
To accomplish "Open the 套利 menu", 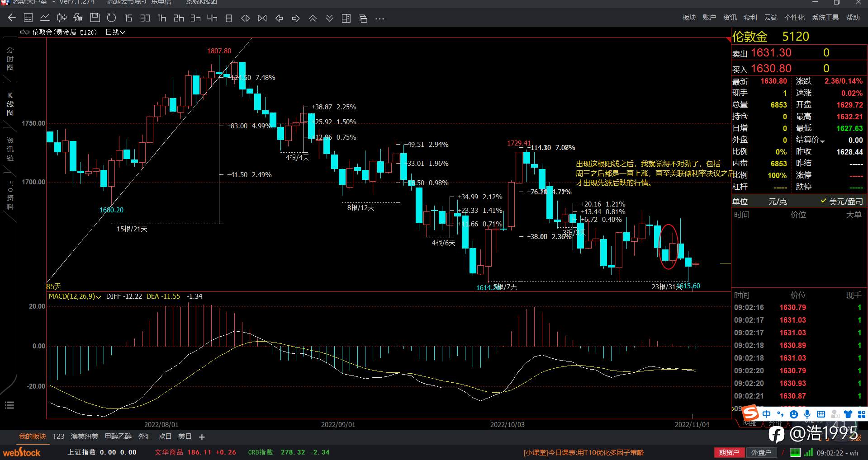I will [x=750, y=18].
